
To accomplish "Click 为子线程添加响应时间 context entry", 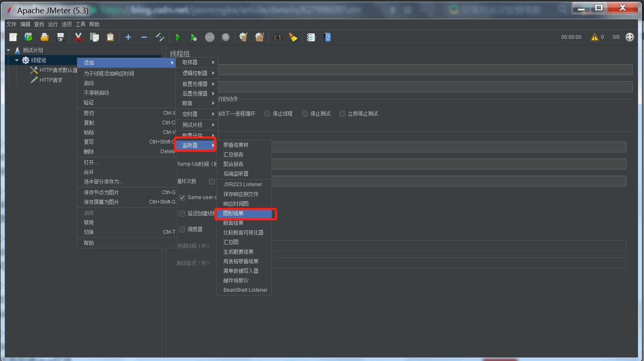I will pyautogui.click(x=127, y=73).
